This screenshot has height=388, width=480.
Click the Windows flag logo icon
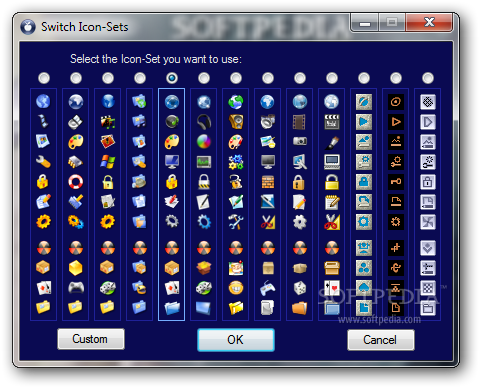[x=108, y=162]
